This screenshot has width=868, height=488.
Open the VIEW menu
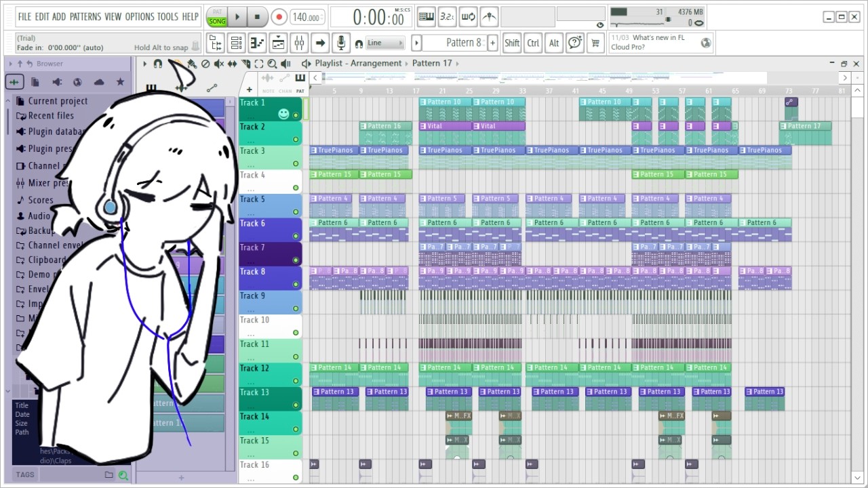pos(113,17)
